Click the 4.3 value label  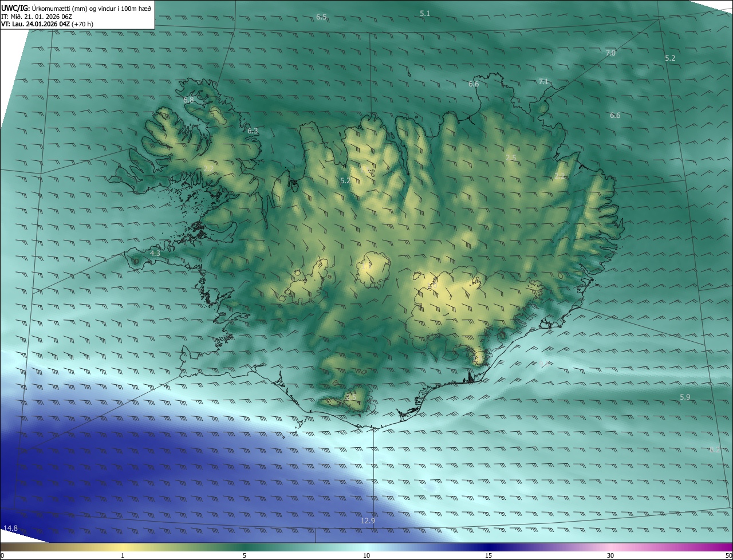click(155, 253)
